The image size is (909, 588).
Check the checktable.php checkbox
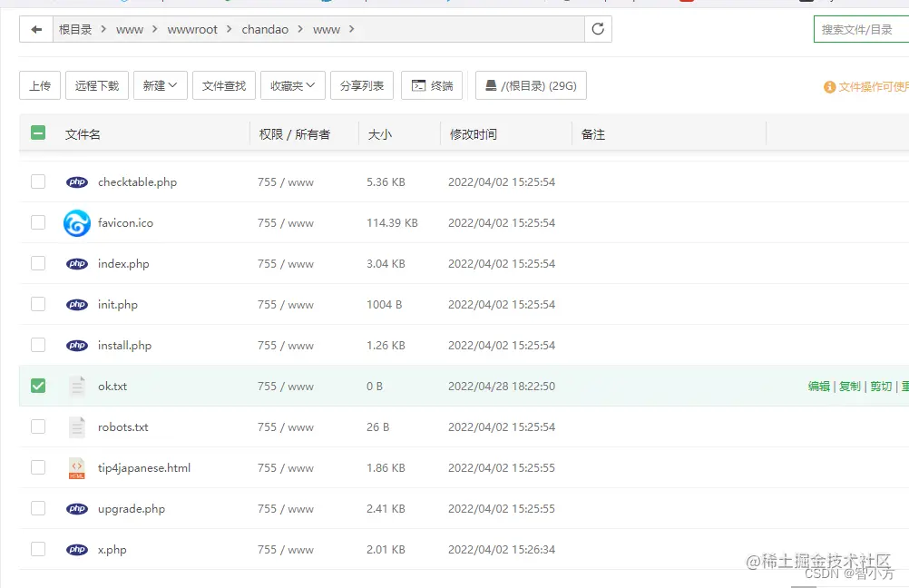click(x=38, y=181)
